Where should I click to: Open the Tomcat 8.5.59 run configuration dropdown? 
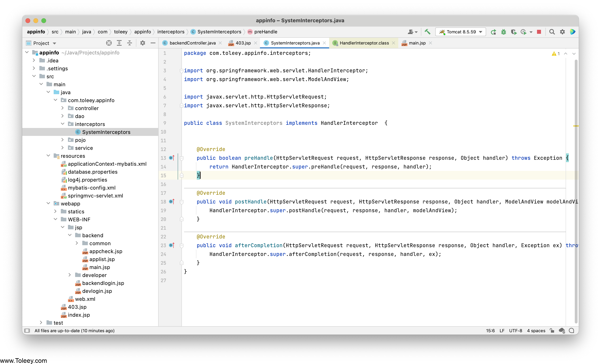point(460,32)
